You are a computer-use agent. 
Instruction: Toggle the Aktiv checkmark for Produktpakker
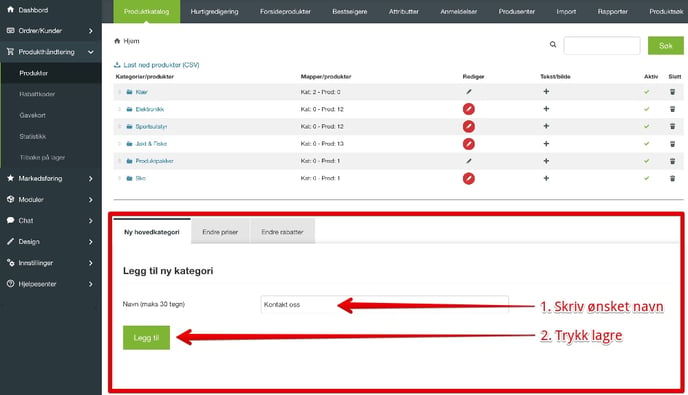(x=646, y=161)
